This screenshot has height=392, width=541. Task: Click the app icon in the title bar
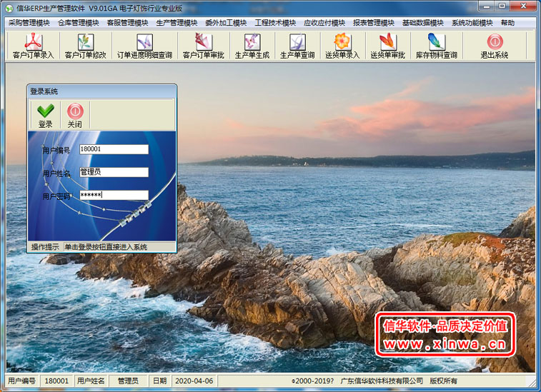(9, 8)
